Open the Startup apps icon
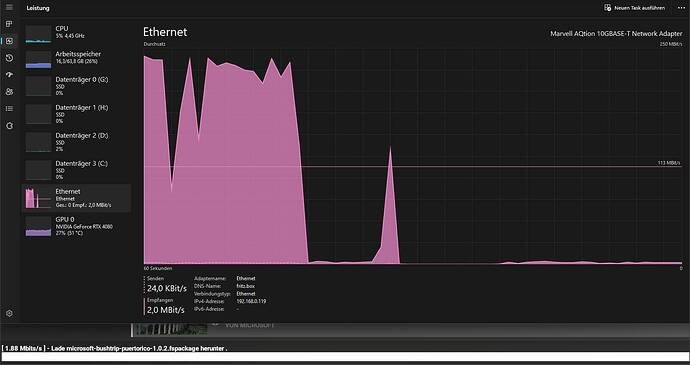The width and height of the screenshot is (690, 365). coord(9,75)
